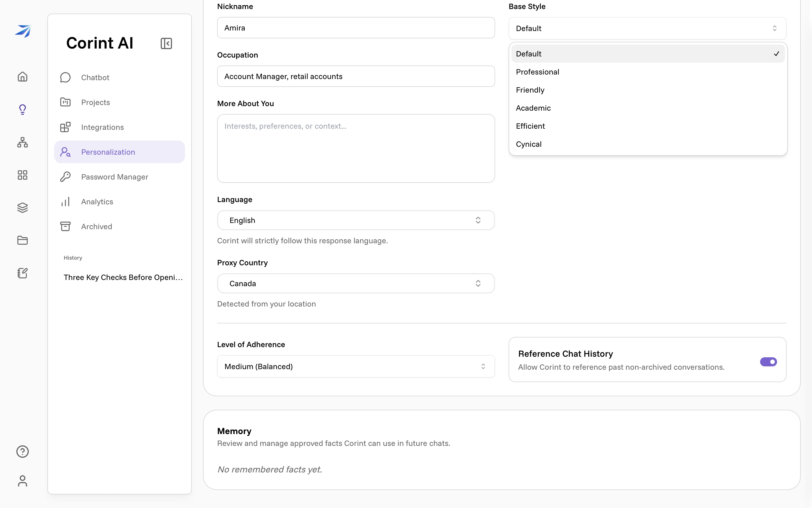Open the user profile icon at the bottom
812x508 pixels.
click(23, 481)
